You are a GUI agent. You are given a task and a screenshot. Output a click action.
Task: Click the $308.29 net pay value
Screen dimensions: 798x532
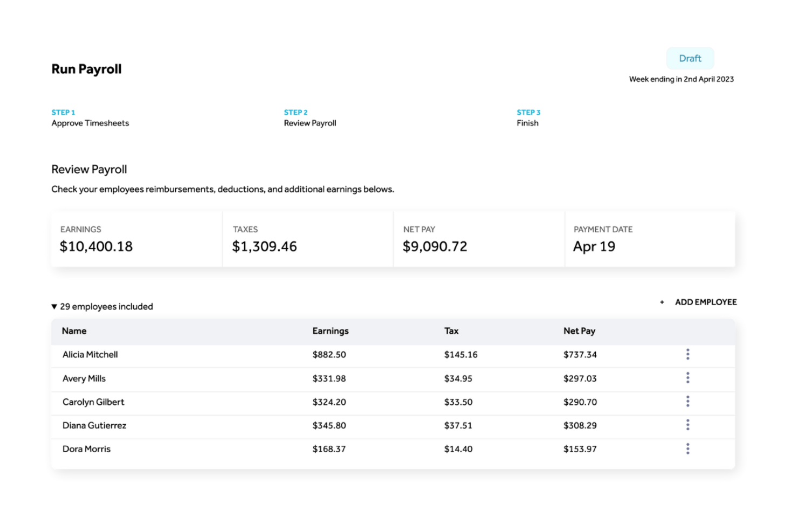point(580,425)
